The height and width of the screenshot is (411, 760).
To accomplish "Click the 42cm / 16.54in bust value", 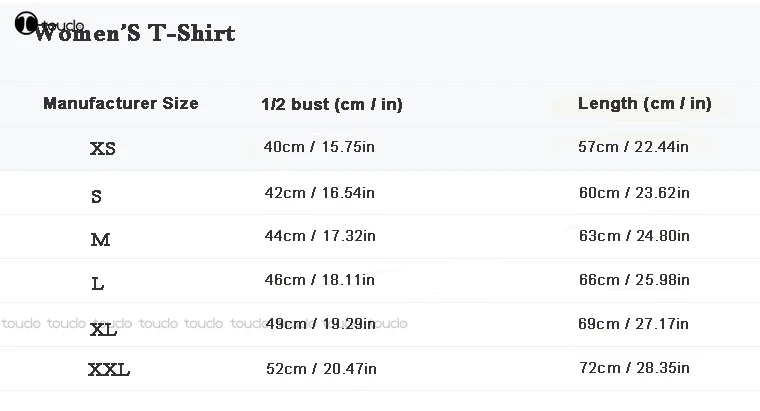I will click(320, 192).
